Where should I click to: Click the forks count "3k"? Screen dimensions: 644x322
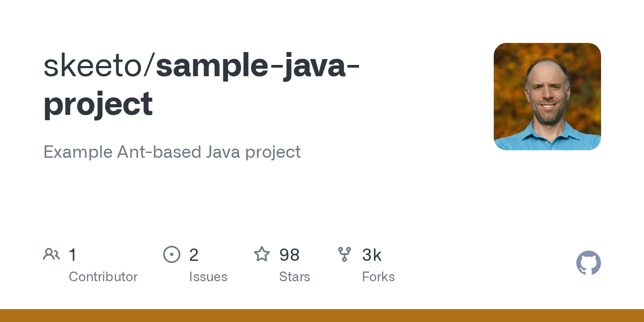372,255
